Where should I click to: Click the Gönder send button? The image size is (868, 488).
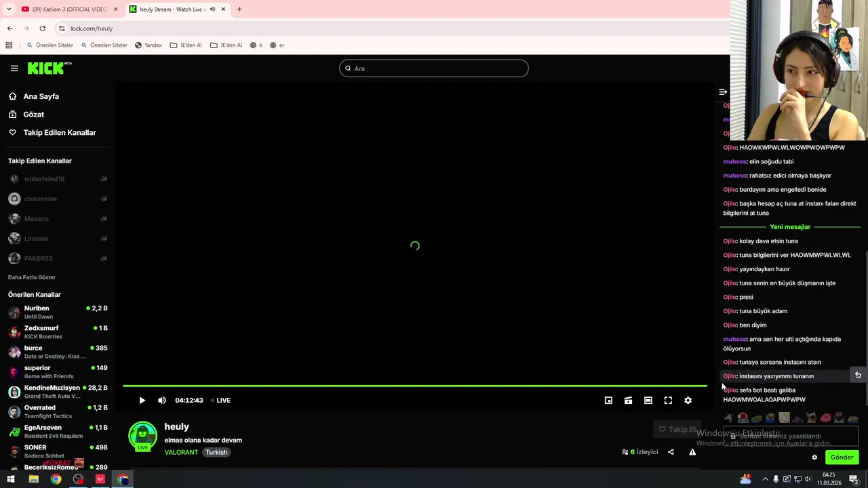coord(842,457)
